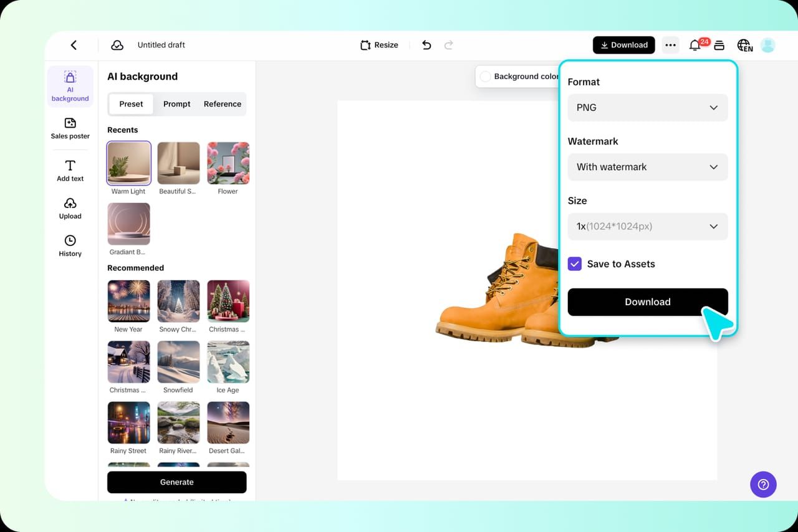Open the Sales poster tool
Image resolution: width=798 pixels, height=532 pixels.
coord(70,128)
